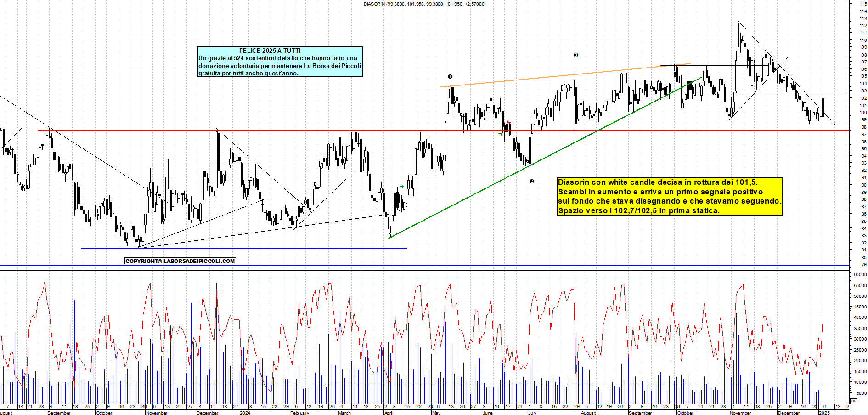Click price level 81 on the price axis
This screenshot has height=415, width=868.
tap(864, 250)
